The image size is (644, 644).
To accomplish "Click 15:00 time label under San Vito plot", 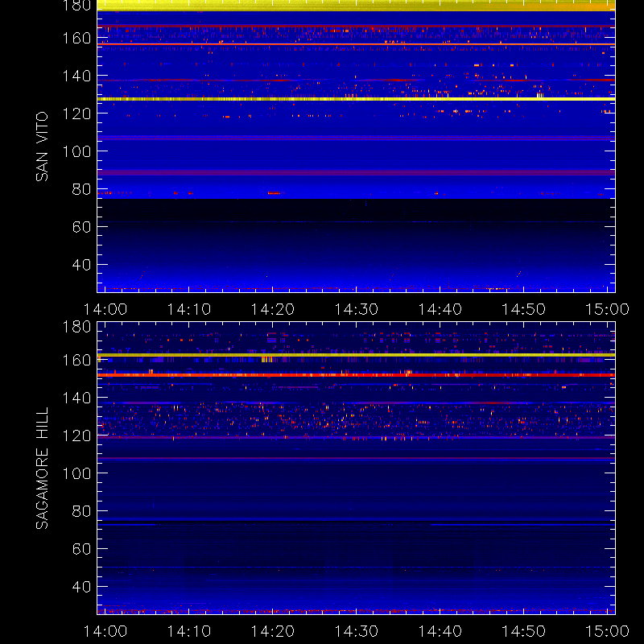I will click(x=607, y=309).
